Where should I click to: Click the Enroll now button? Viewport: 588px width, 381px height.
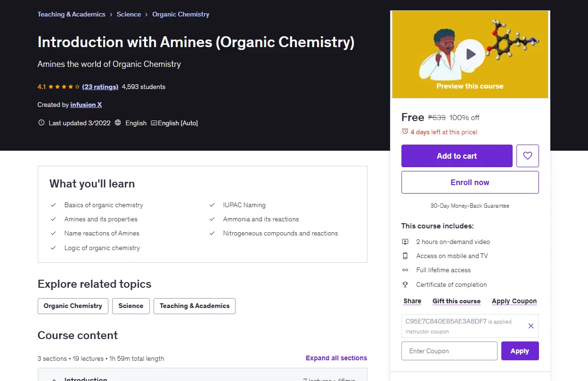470,182
